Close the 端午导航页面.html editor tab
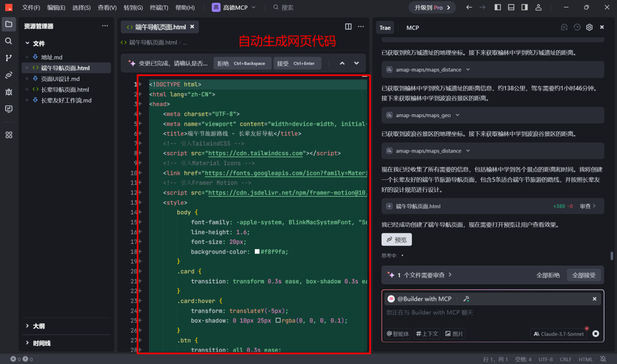Screen dimensions: 617x364 click(192, 27)
